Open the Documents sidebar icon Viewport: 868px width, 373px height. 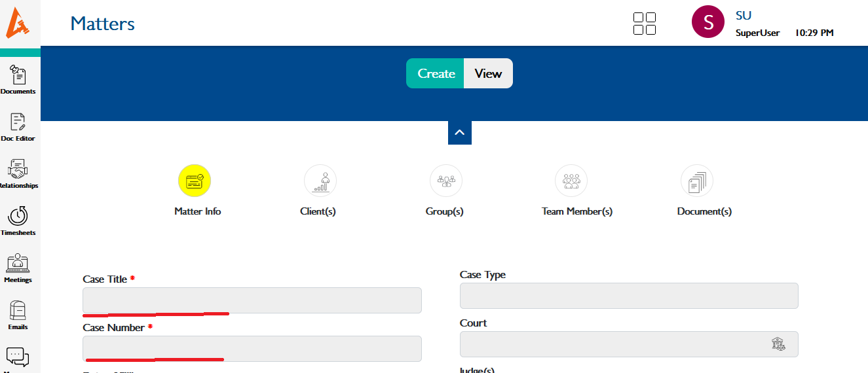click(18, 75)
